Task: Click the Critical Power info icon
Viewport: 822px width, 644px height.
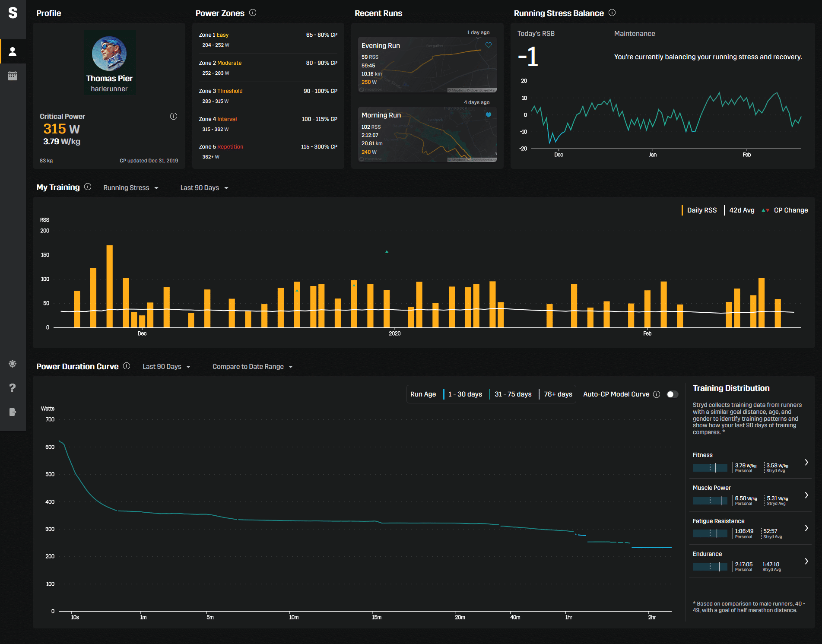Action: pyautogui.click(x=174, y=116)
